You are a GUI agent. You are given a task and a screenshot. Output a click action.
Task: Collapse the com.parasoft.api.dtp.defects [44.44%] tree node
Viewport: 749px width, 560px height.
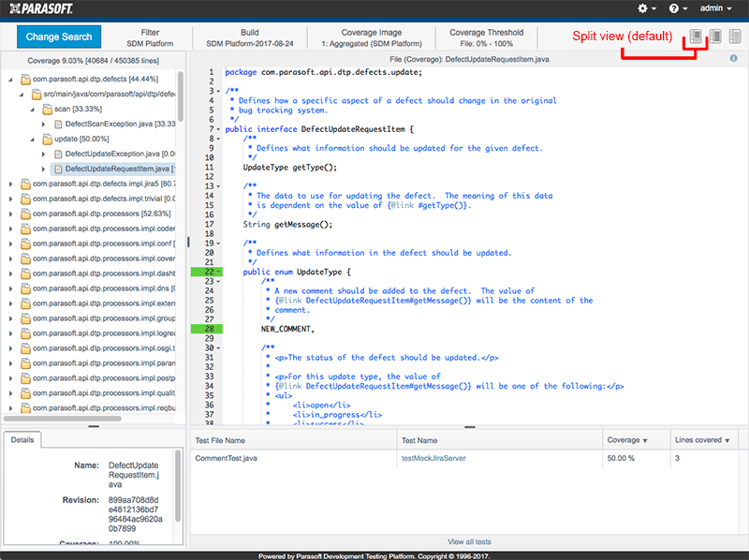(x=10, y=80)
